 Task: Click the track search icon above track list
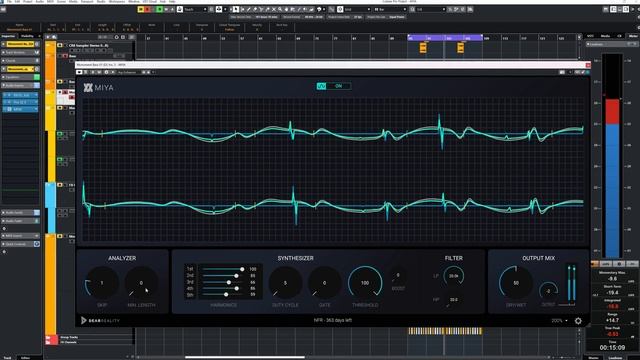pyautogui.click(x=54, y=37)
